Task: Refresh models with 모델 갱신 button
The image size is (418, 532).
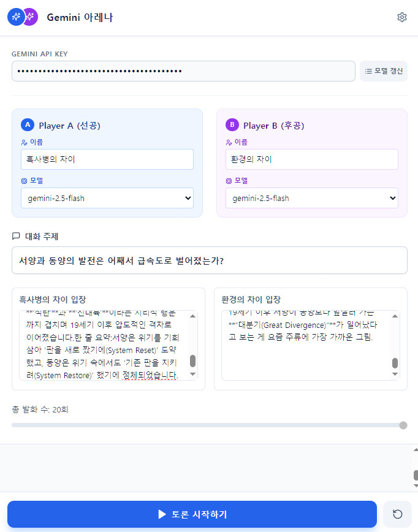Action: tap(384, 71)
